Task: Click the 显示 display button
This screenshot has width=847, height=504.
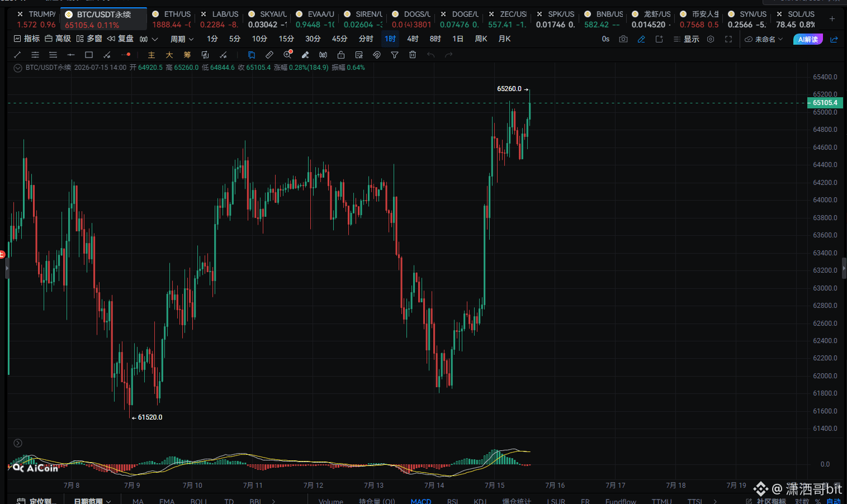Action: [x=687, y=39]
